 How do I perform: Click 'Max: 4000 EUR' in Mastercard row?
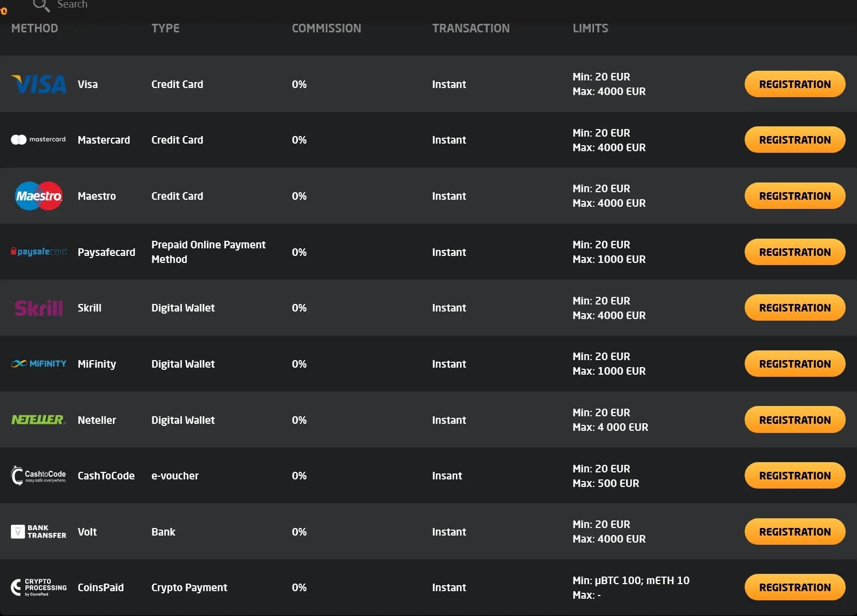coord(609,147)
